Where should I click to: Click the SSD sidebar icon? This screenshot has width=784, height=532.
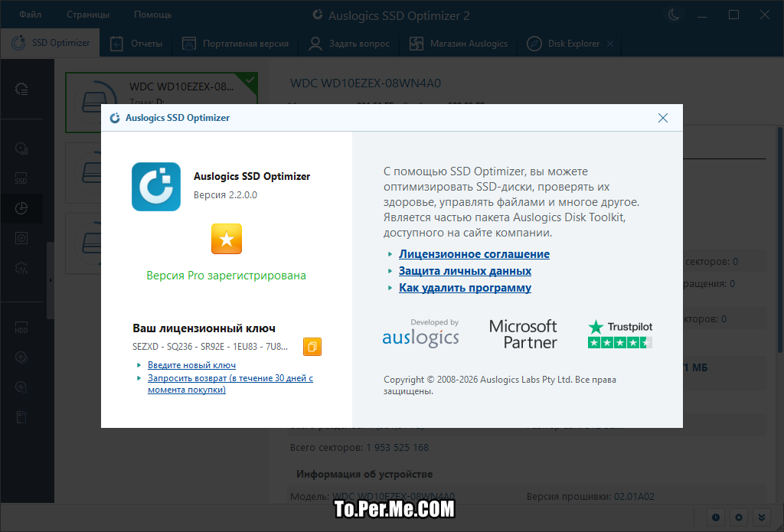click(21, 178)
